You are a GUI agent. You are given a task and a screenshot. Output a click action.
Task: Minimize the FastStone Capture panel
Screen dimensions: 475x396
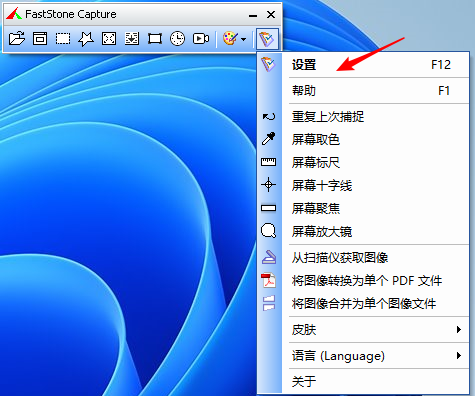[x=253, y=15]
